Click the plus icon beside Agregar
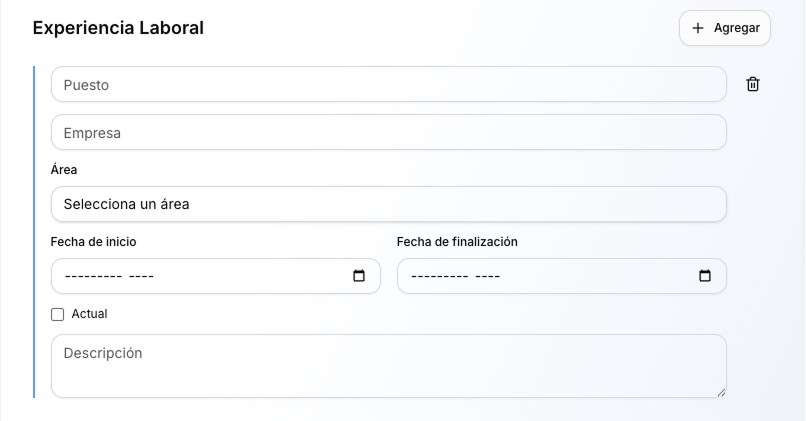This screenshot has width=806, height=421. [698, 28]
